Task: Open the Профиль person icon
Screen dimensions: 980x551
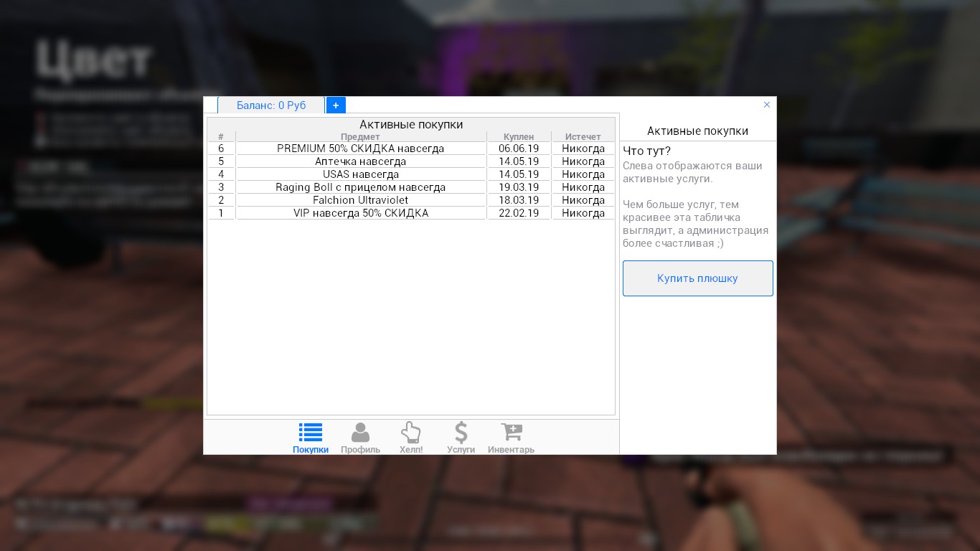Action: click(x=360, y=432)
